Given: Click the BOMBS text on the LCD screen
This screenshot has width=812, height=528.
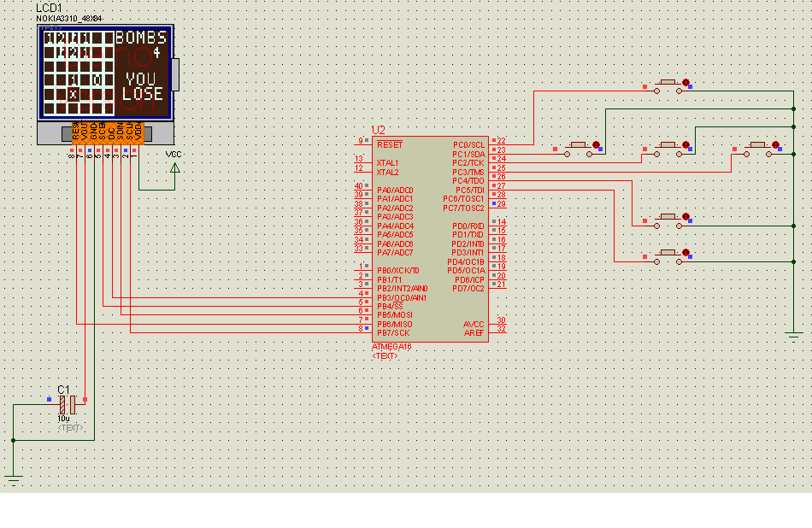Looking at the screenshot, I should click(141, 38).
